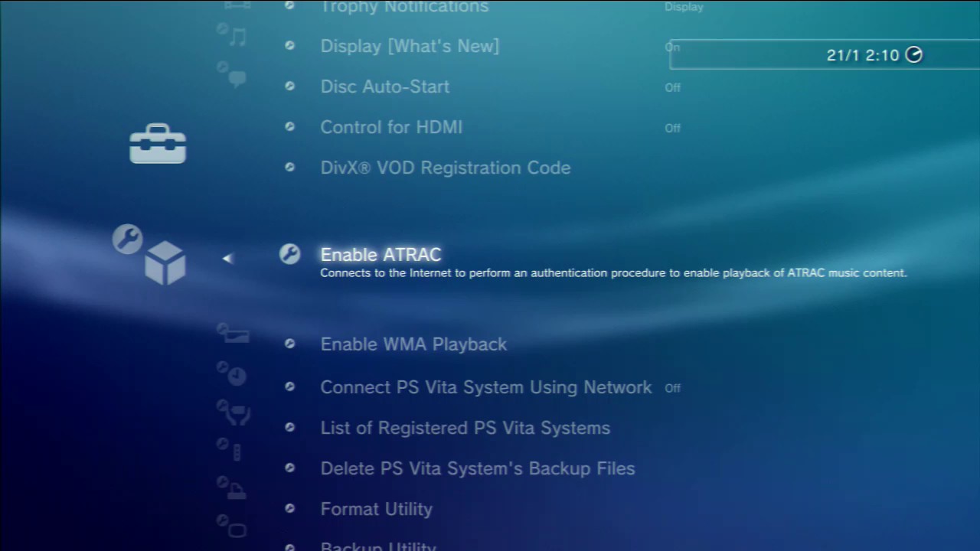Open the Accessory Settings remote icon
980x551 pixels.
tap(230, 449)
